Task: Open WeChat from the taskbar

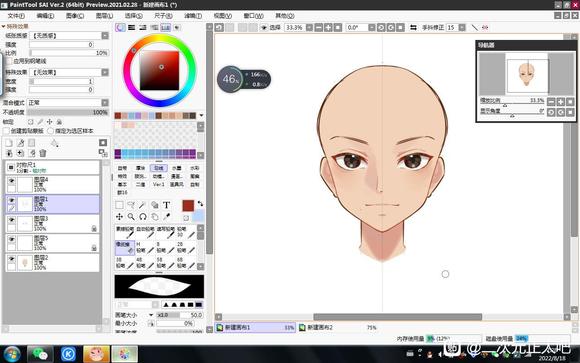Action: click(40, 354)
